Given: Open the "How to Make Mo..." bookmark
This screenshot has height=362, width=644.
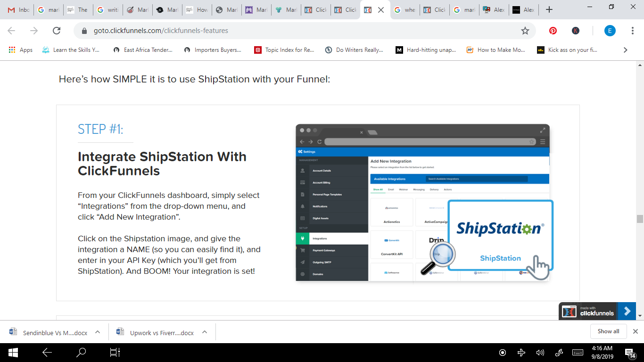Looking at the screenshot, I should (495, 50).
